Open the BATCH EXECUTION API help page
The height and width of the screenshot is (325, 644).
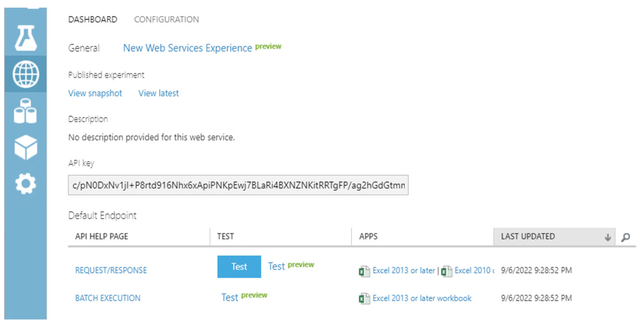(x=108, y=298)
